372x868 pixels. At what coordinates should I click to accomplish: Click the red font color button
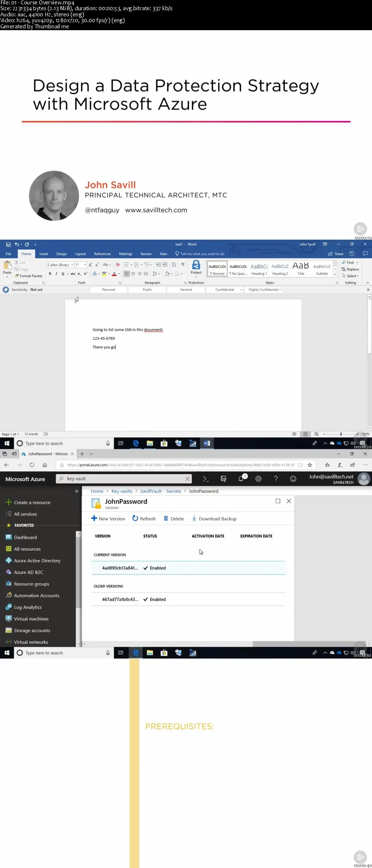tap(114, 274)
